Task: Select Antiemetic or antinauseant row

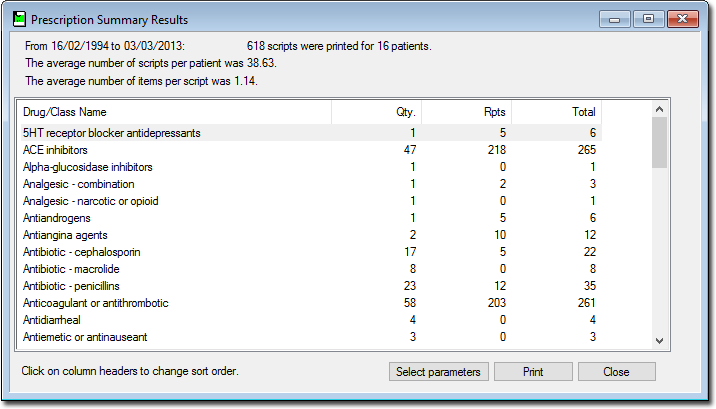Action: tap(311, 337)
